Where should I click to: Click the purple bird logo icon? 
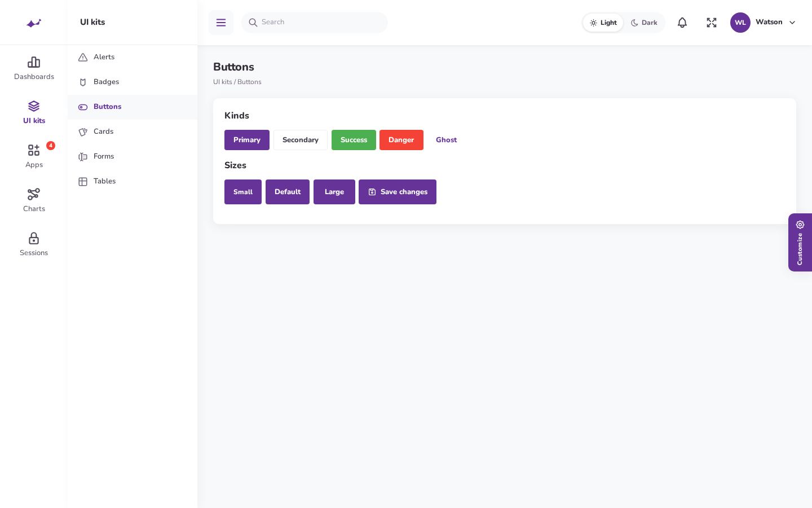[34, 23]
